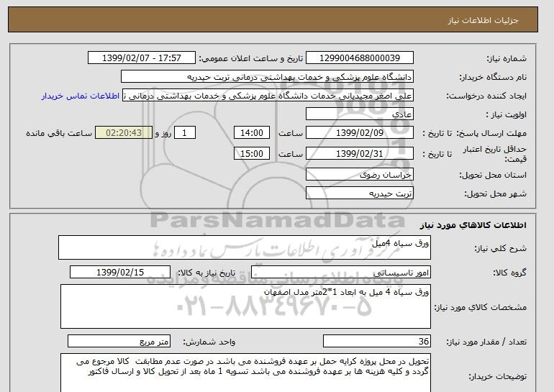
Task: Click goods group field امور تاسیساتی
Action: tap(340, 273)
